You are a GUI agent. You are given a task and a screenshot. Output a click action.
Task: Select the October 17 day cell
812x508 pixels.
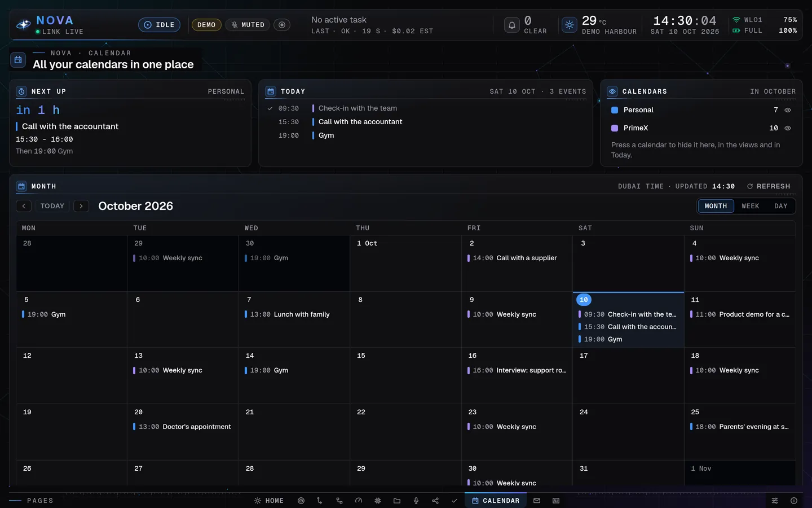click(x=628, y=375)
